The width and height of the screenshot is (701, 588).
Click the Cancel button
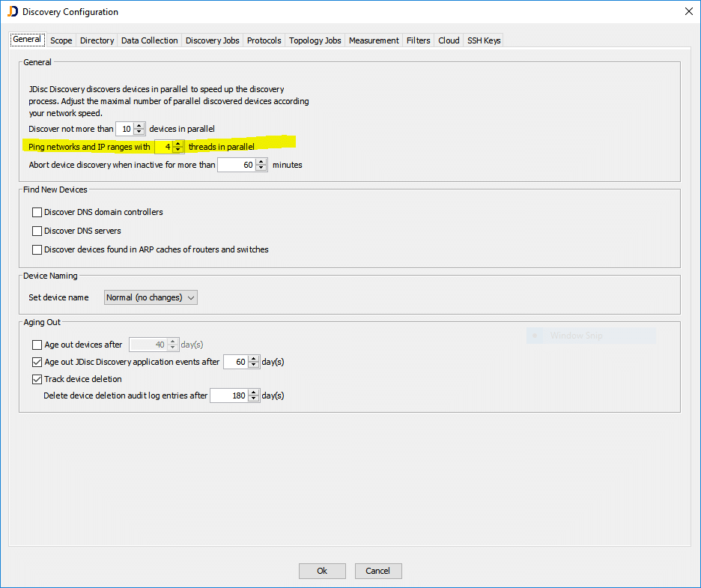378,571
